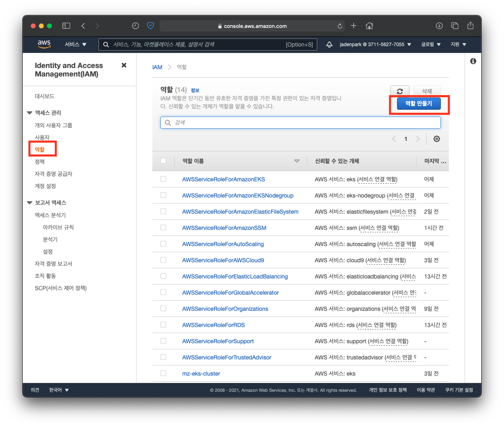
Task: Click AWS services search box
Action: click(208, 45)
